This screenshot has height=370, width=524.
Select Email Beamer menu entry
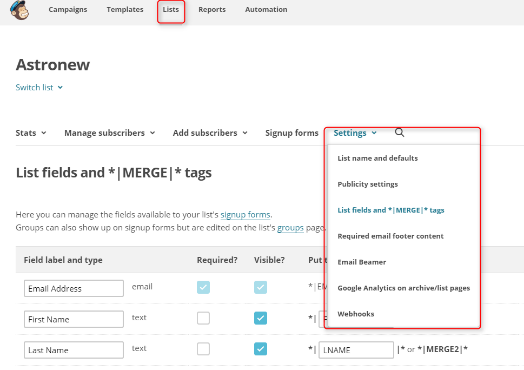[362, 262]
